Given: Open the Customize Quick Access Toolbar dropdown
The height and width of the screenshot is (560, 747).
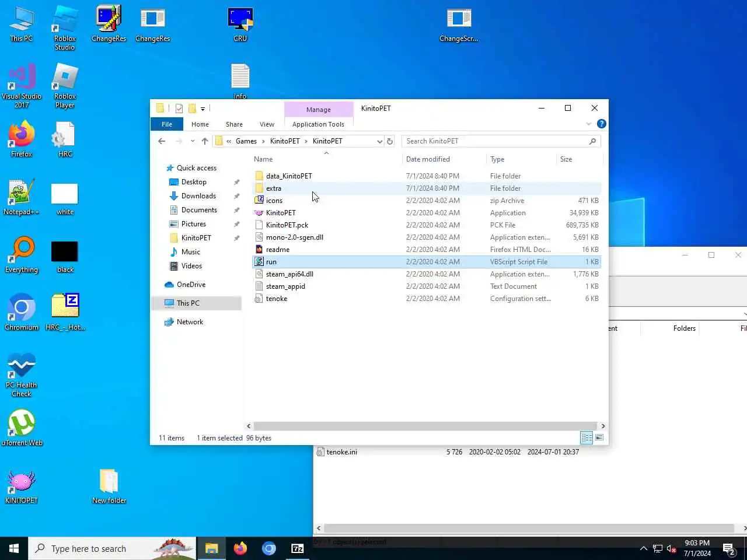Looking at the screenshot, I should click(x=203, y=108).
